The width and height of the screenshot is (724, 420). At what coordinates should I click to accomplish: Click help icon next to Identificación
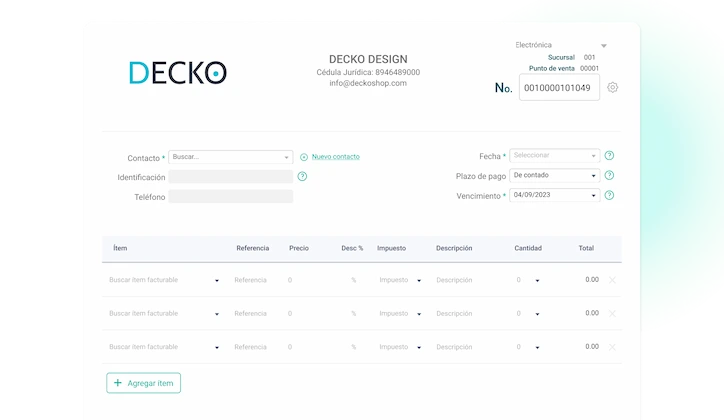(x=302, y=176)
